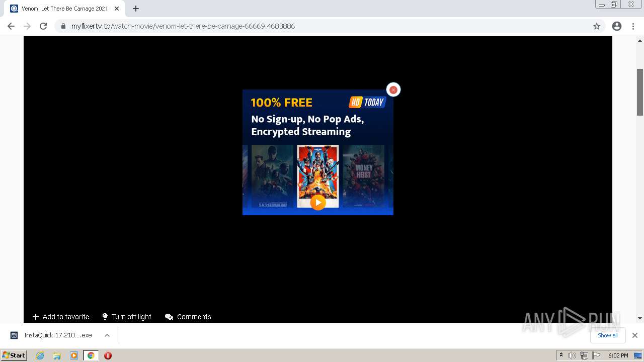644x362 pixels.
Task: Switch to Chrome taskbar button
Action: point(91,355)
